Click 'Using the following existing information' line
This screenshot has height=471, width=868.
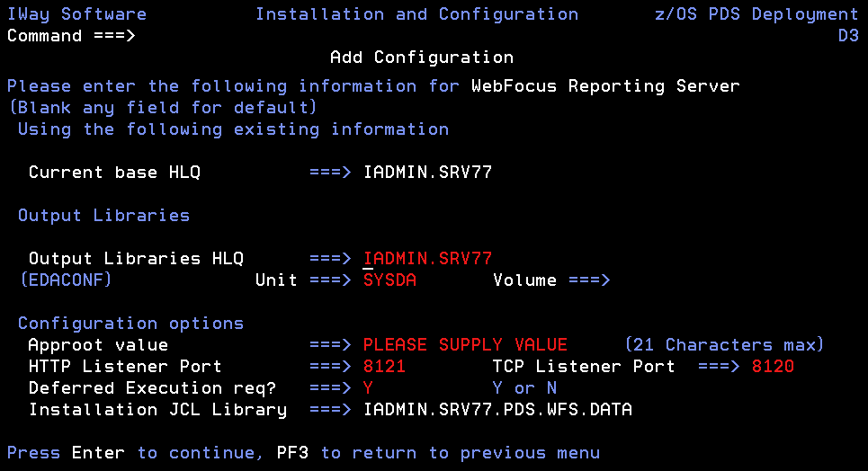[233, 129]
